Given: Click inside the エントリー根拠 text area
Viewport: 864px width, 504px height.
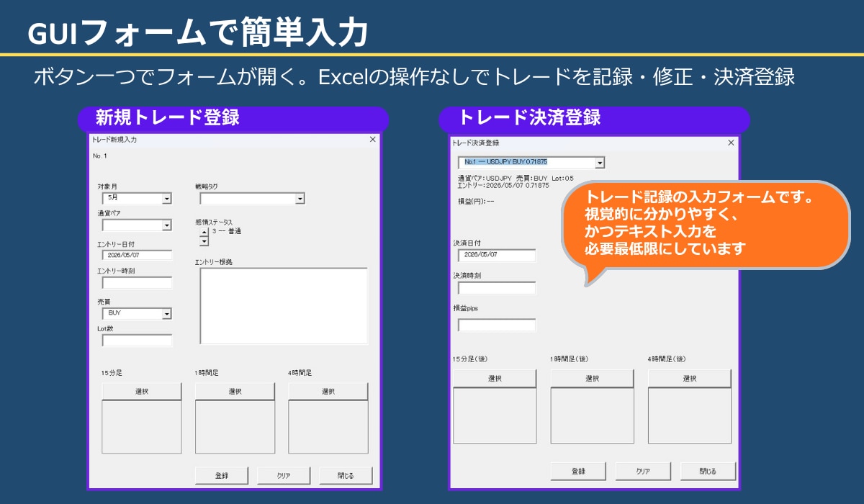Looking at the screenshot, I should 284,306.
